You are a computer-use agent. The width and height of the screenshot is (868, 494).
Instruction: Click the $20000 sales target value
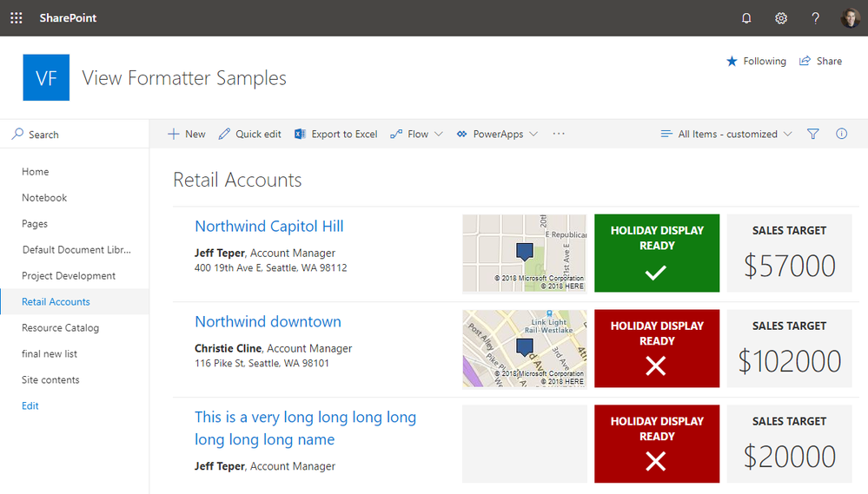pos(790,457)
